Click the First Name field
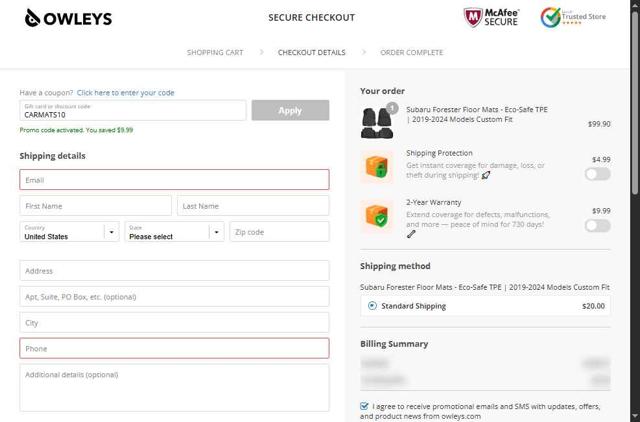The width and height of the screenshot is (640, 422). pyautogui.click(x=96, y=206)
